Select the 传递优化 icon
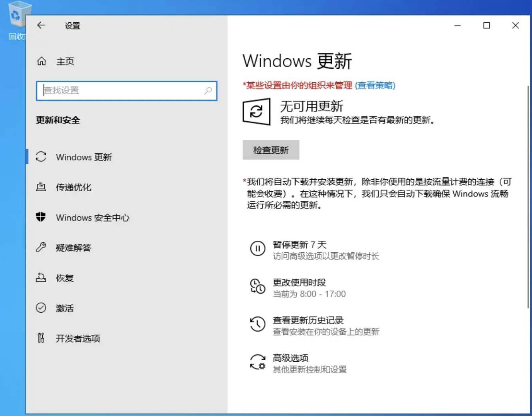This screenshot has width=532, height=416. click(41, 187)
